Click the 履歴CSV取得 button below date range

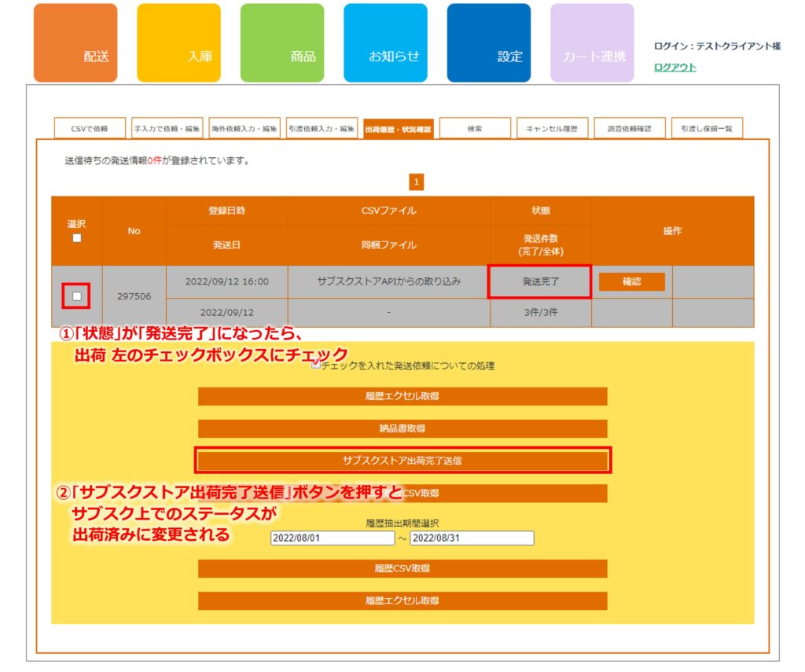pyautogui.click(x=402, y=568)
